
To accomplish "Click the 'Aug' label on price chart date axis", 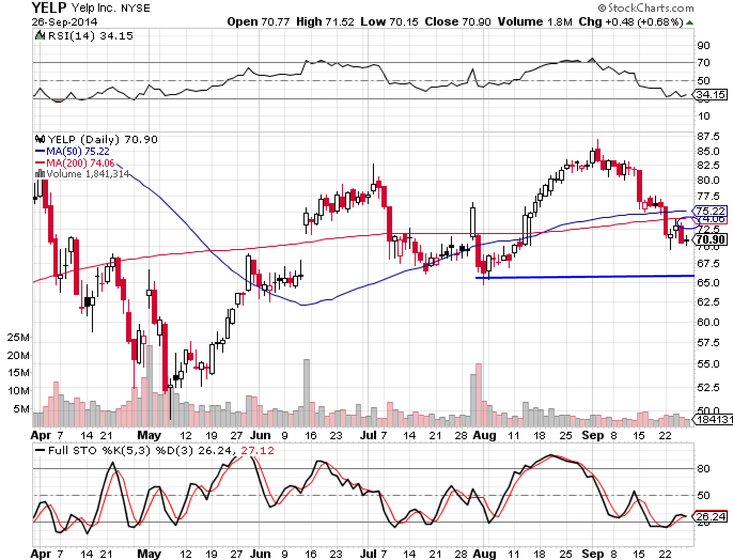I will 484,435.
